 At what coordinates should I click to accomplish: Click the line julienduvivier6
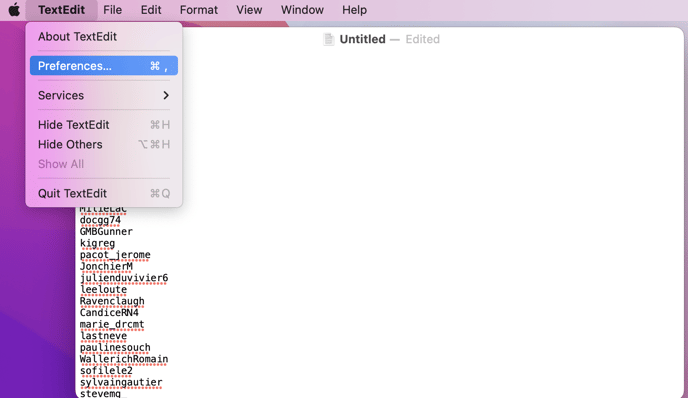(x=124, y=278)
